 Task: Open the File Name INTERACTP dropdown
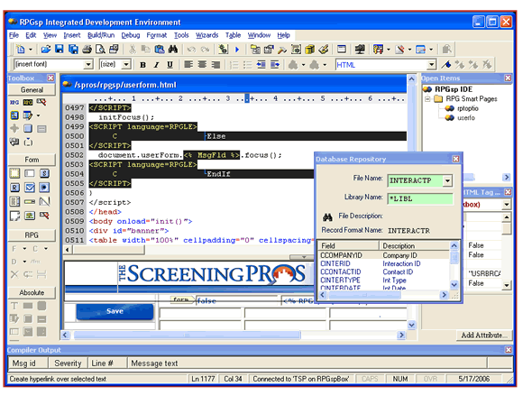tap(447, 181)
